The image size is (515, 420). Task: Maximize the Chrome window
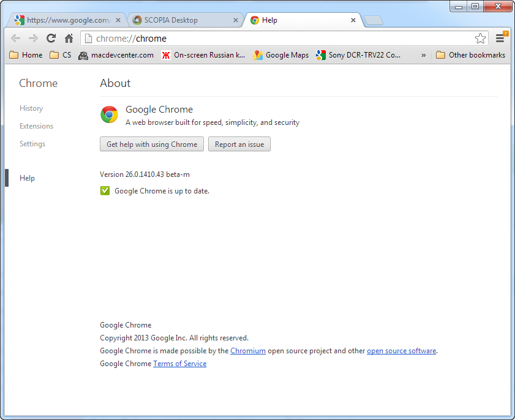pos(475,6)
